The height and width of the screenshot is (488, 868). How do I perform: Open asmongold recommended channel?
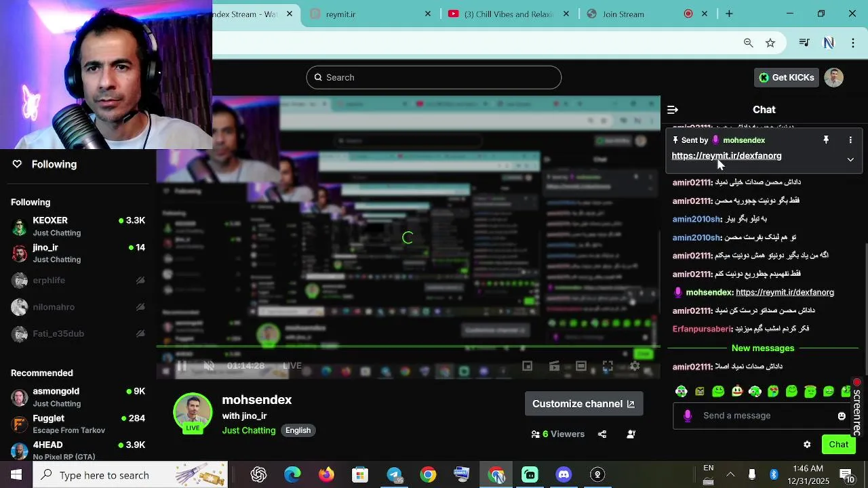(78, 396)
